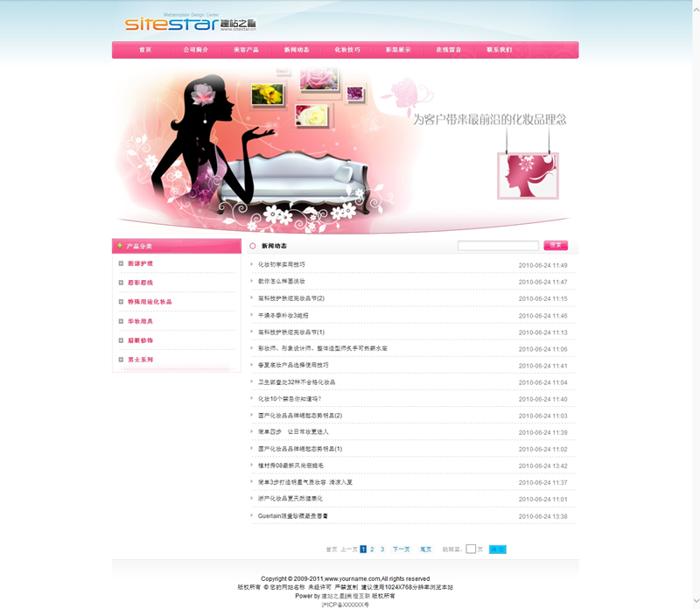Click the square icon next to 眉眼修饰
The height and width of the screenshot is (609, 700).
point(121,340)
